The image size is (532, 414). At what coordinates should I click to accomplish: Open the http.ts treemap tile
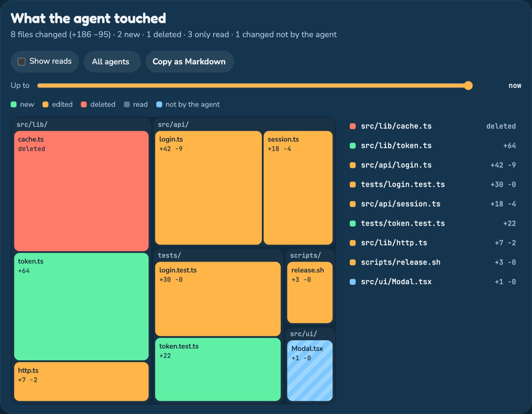coord(81,381)
